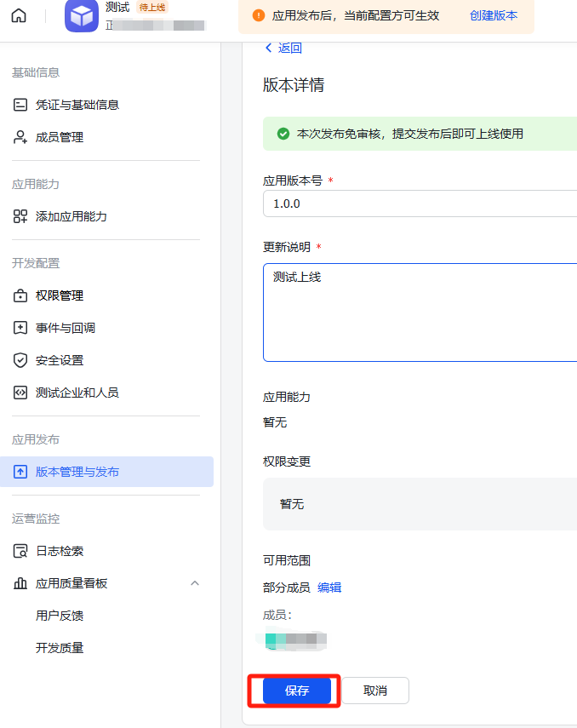Image resolution: width=577 pixels, height=728 pixels.
Task: Open 版本管理与发布 page
Action: [x=77, y=472]
